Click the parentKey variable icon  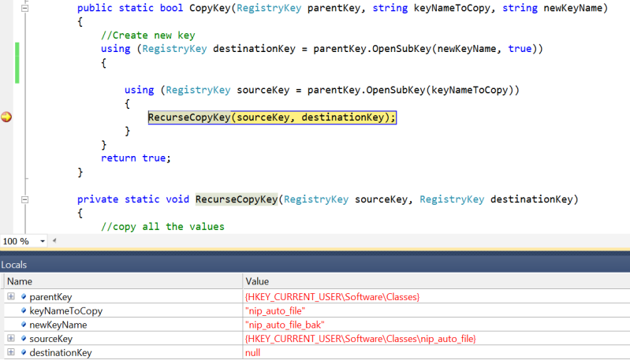24,296
